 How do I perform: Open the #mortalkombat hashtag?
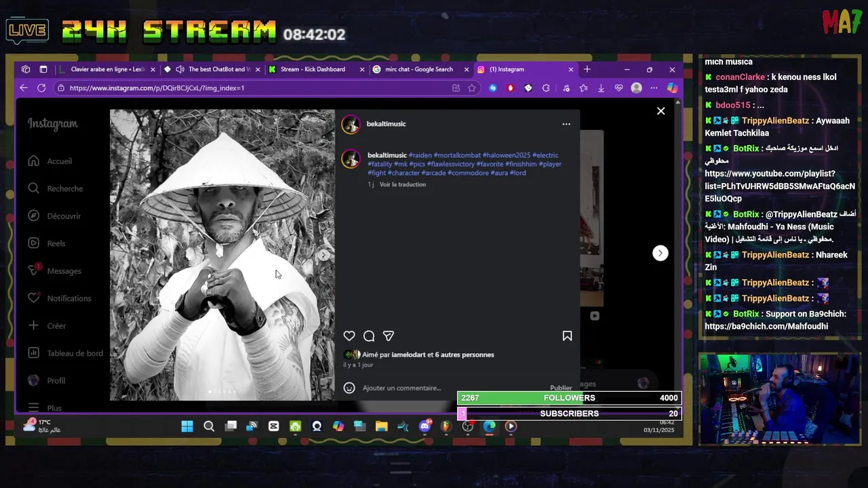457,155
